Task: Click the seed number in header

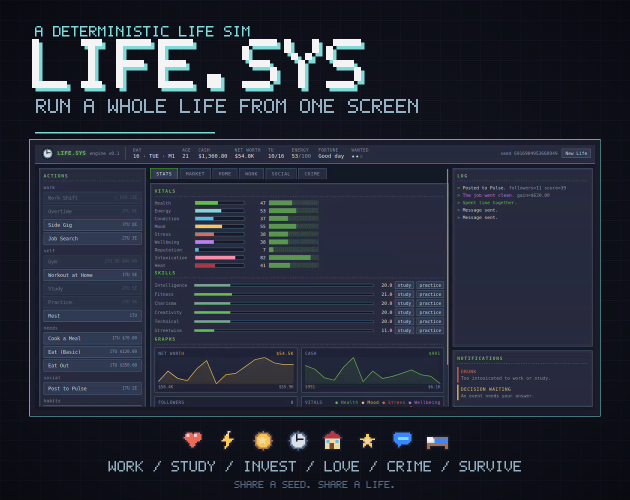Action: (x=529, y=153)
